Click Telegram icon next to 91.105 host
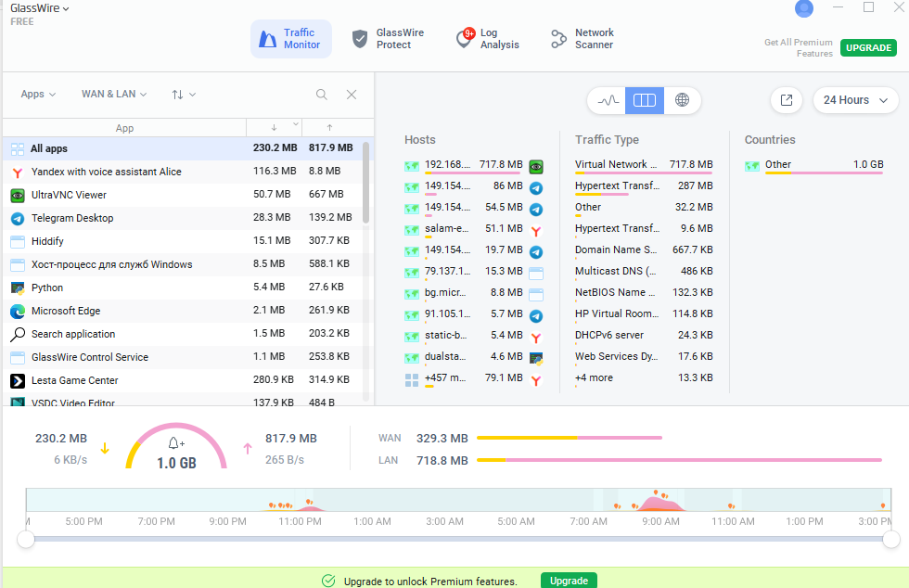 (x=536, y=316)
